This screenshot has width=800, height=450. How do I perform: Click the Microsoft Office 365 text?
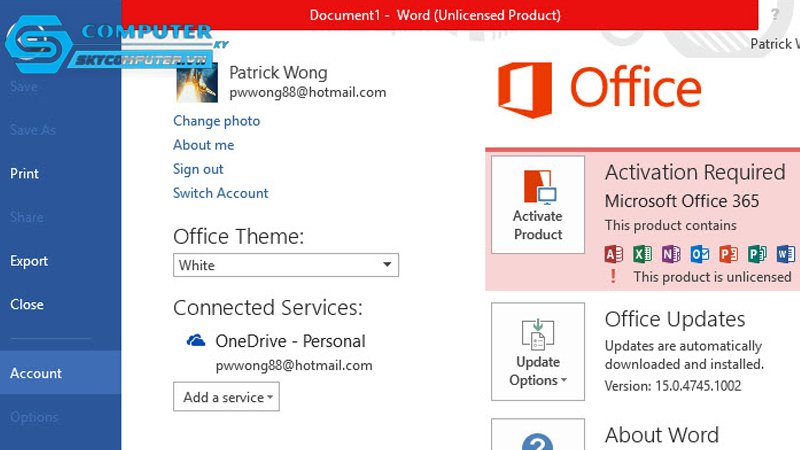click(682, 201)
